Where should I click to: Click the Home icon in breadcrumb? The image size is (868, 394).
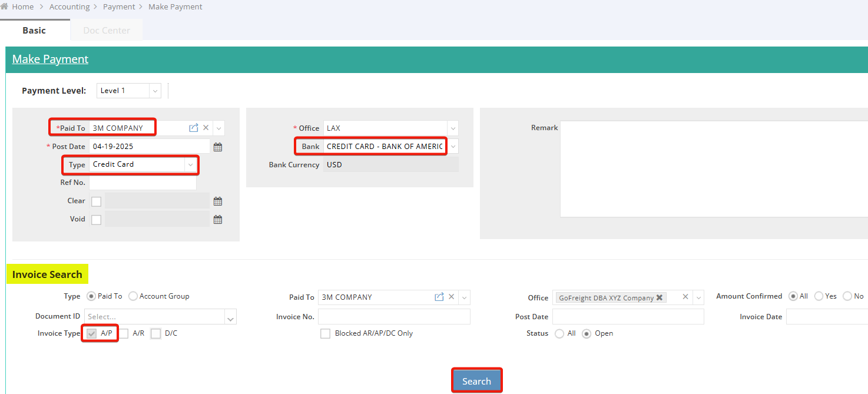point(5,7)
